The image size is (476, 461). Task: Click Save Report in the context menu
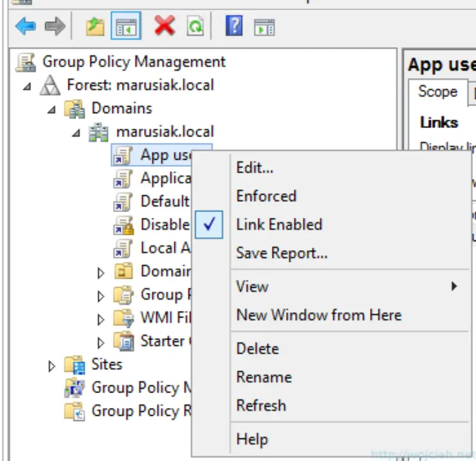281,253
